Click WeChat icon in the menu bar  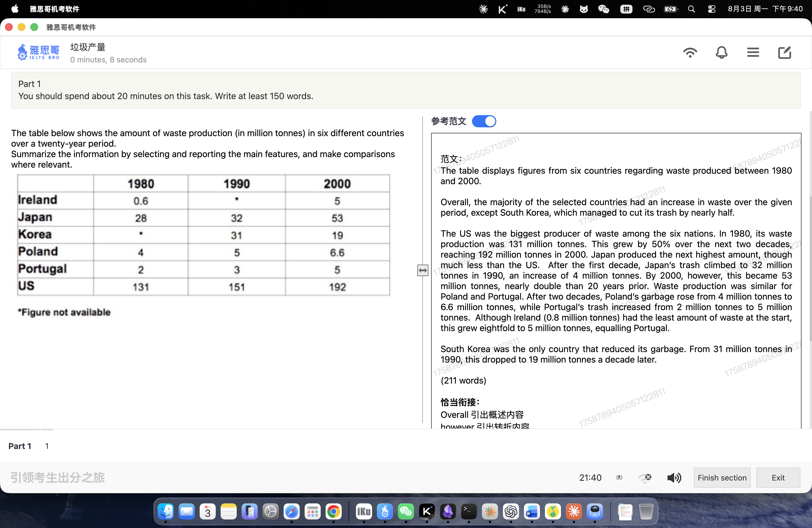[x=603, y=9]
